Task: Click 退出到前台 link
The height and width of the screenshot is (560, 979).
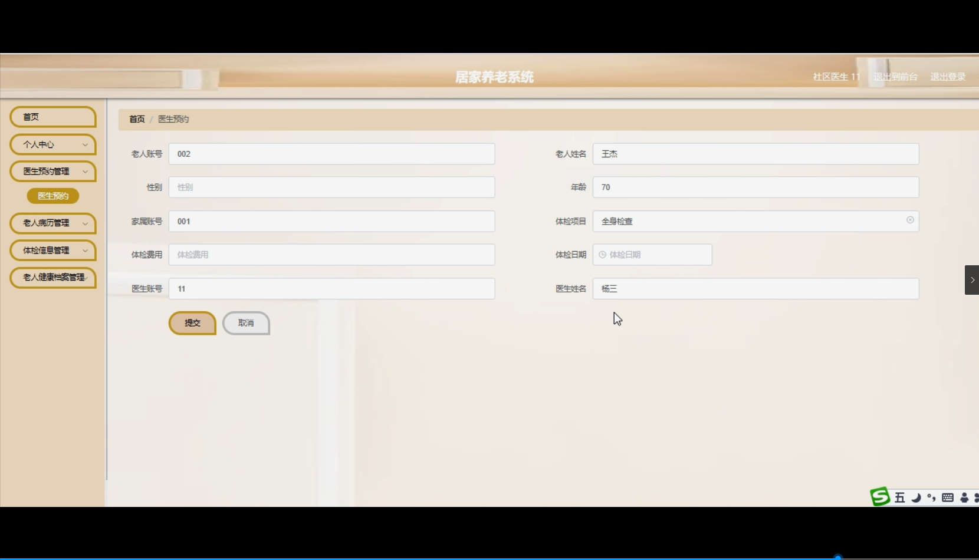Action: pos(895,77)
